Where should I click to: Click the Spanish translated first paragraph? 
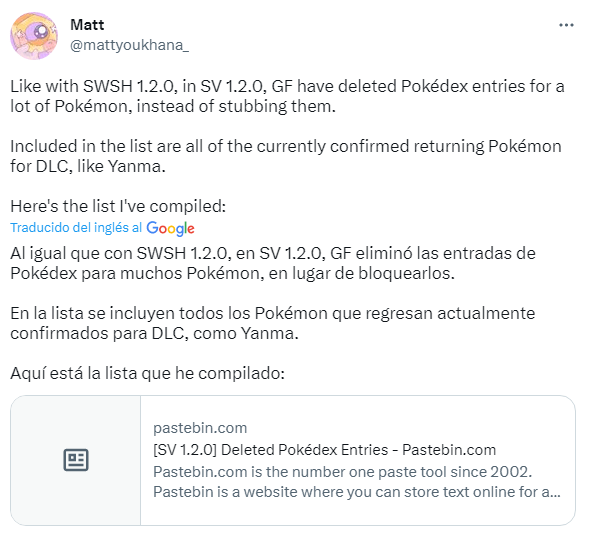(273, 263)
